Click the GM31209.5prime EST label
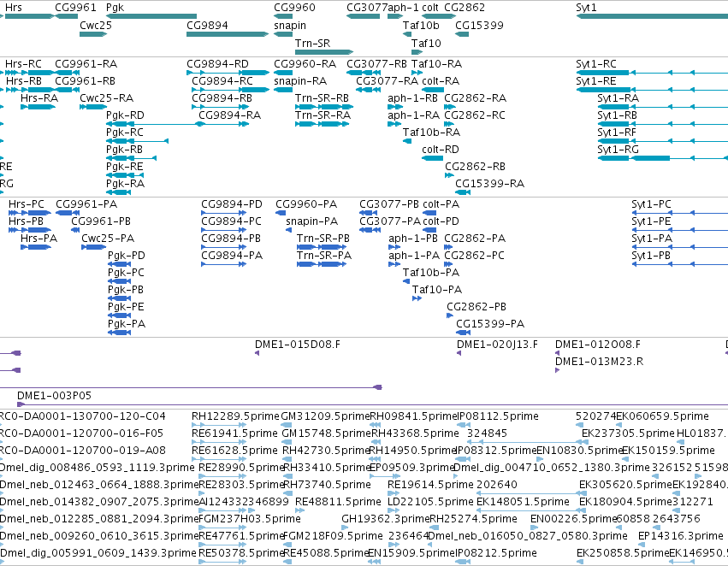This screenshot has height=566, width=728. tap(325, 416)
